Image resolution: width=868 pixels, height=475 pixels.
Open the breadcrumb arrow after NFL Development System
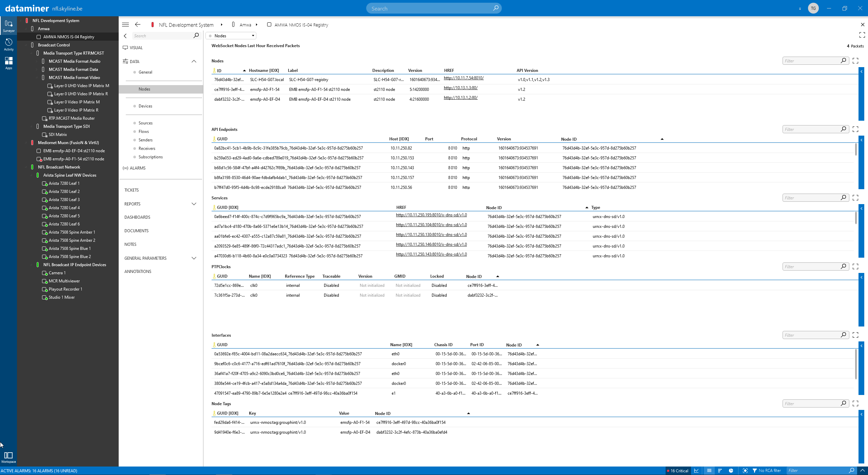[221, 24]
